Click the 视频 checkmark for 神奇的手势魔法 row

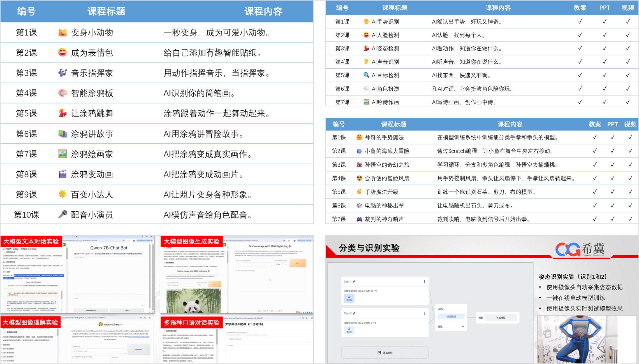pyautogui.click(x=630, y=137)
